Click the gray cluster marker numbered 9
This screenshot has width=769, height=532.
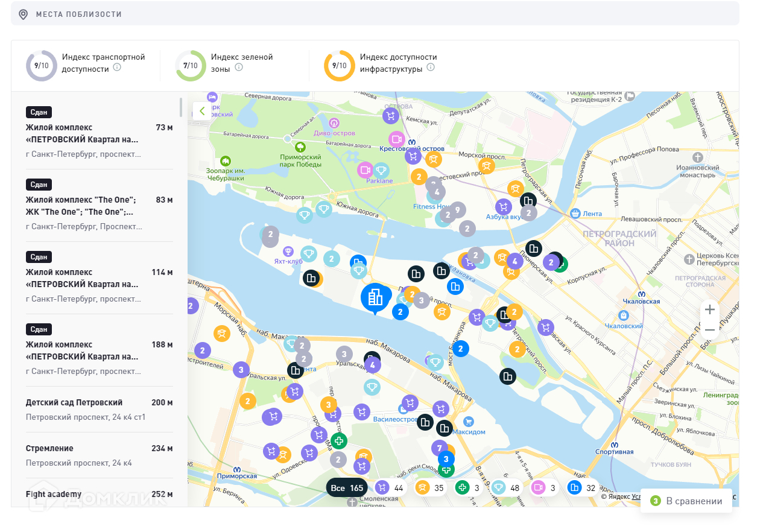point(458,210)
